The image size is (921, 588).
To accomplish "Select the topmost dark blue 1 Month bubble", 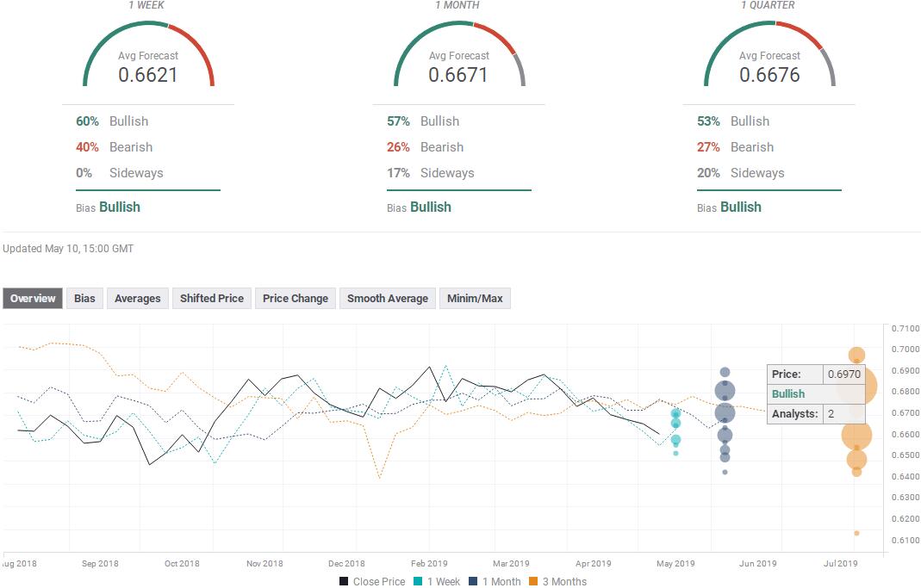I will [x=725, y=373].
